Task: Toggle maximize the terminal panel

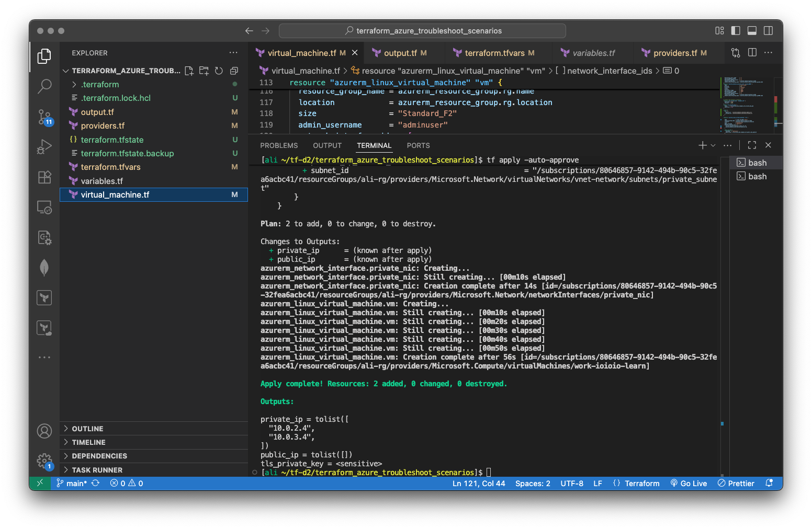Action: tap(752, 145)
